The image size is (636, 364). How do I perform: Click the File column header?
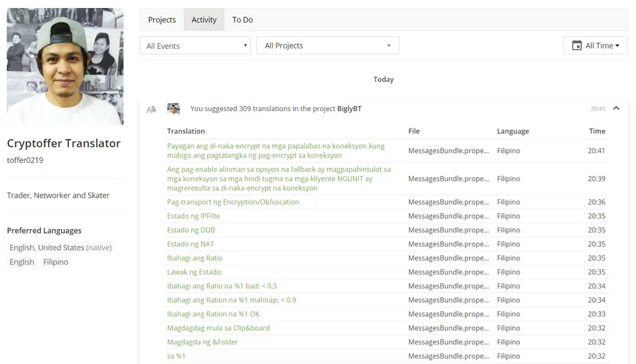pyautogui.click(x=413, y=131)
